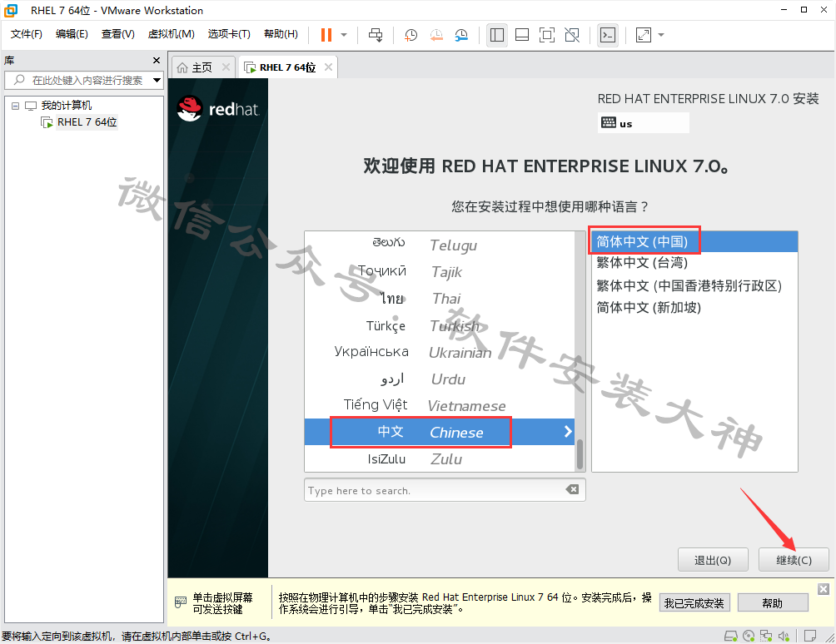
Task: Open the 帮助(H) menu
Action: point(281,34)
